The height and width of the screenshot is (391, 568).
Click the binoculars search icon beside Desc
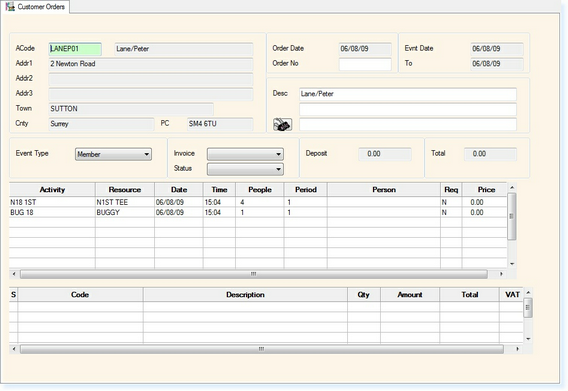pos(282,125)
